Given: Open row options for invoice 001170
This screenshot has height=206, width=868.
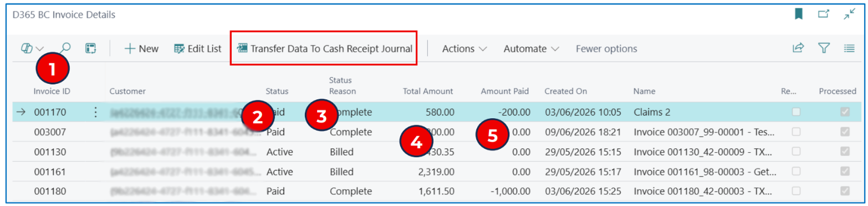Looking at the screenshot, I should (x=95, y=112).
